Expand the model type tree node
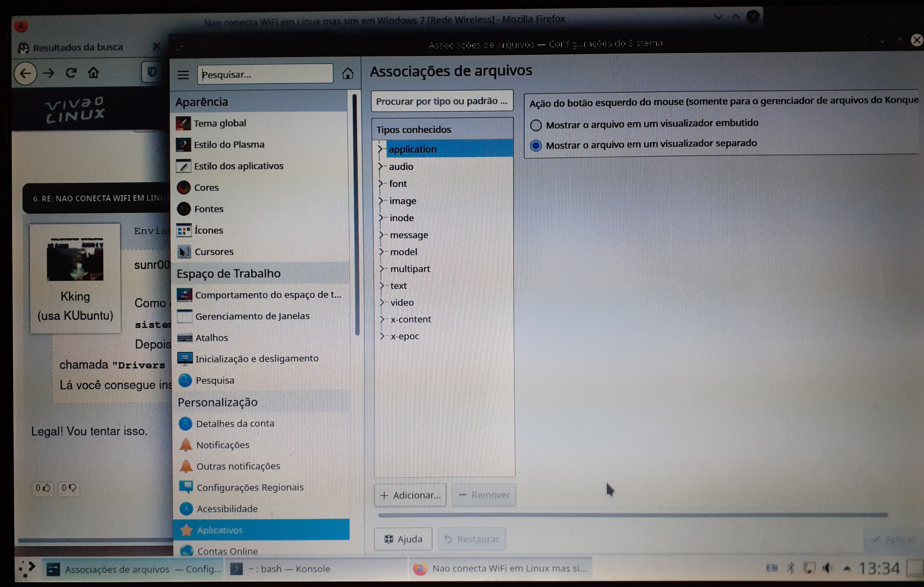This screenshot has width=924, height=587. (382, 252)
